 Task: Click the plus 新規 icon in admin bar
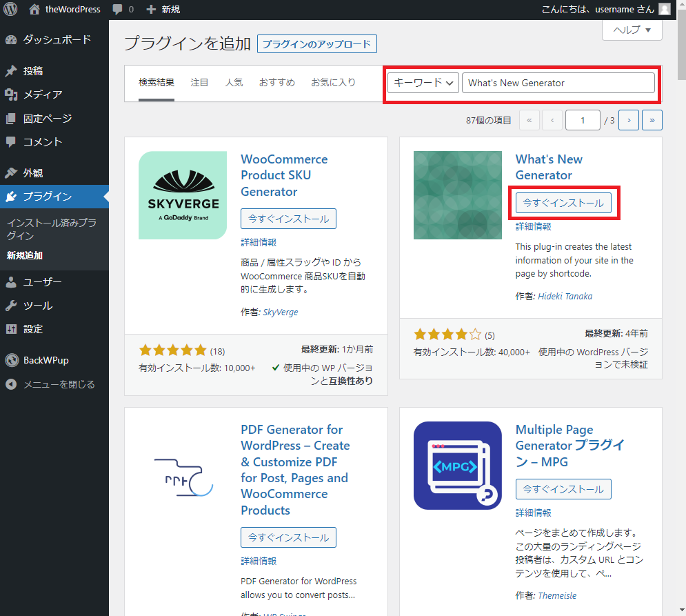coord(151,9)
